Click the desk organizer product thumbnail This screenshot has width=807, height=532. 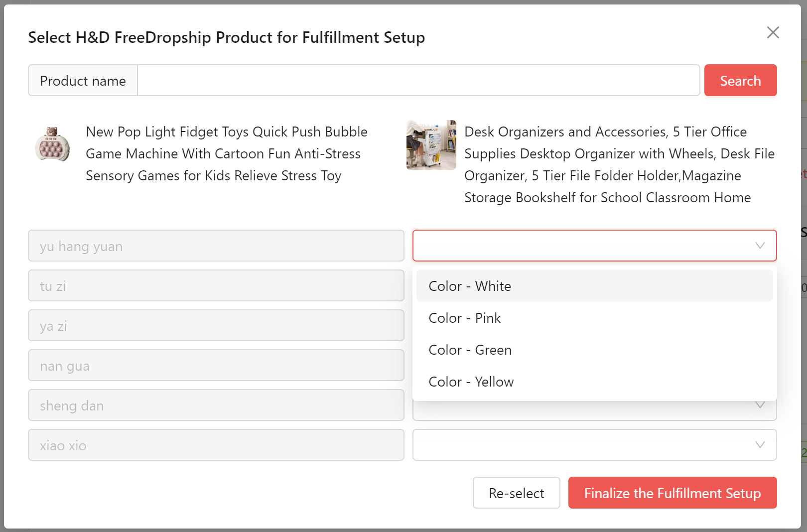click(x=431, y=144)
